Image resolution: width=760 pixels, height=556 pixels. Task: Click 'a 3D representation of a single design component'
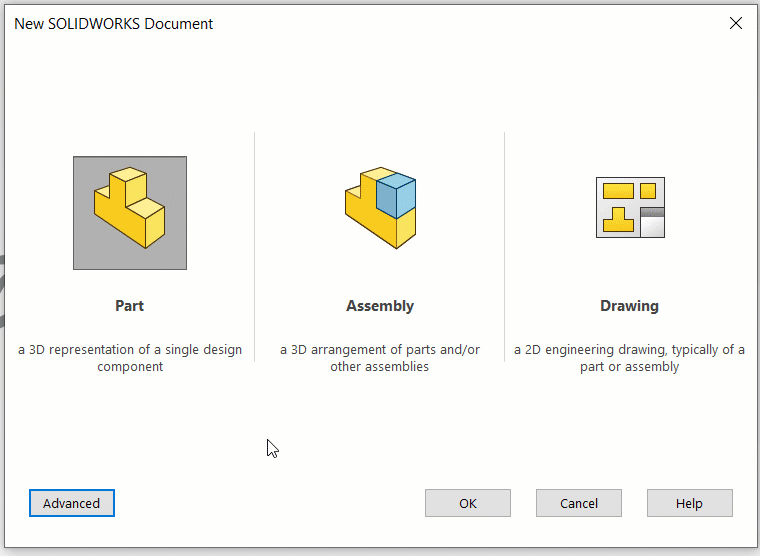click(x=130, y=358)
